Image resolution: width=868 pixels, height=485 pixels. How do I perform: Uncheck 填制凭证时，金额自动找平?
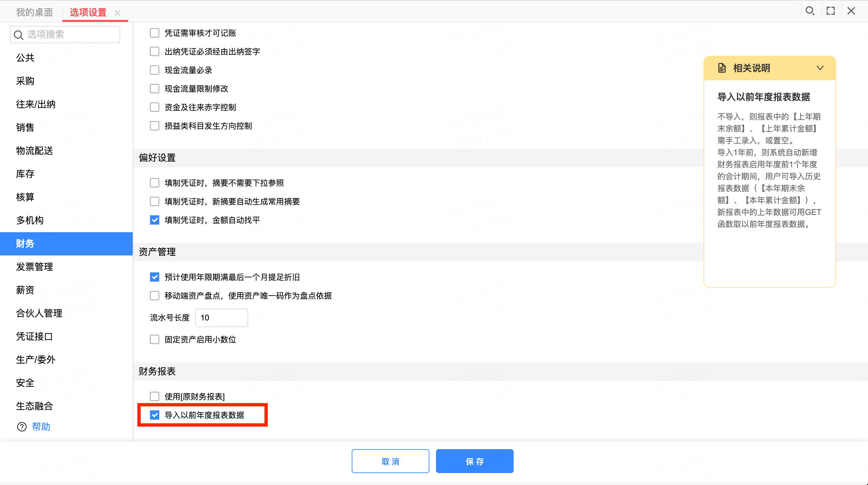coord(154,220)
